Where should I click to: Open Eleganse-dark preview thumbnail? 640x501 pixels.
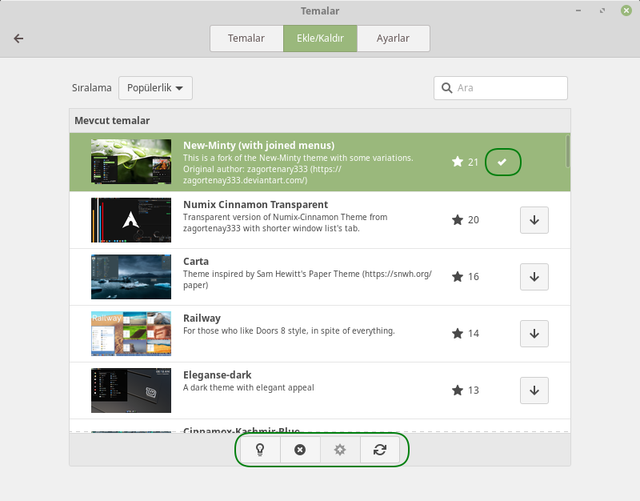click(131, 390)
